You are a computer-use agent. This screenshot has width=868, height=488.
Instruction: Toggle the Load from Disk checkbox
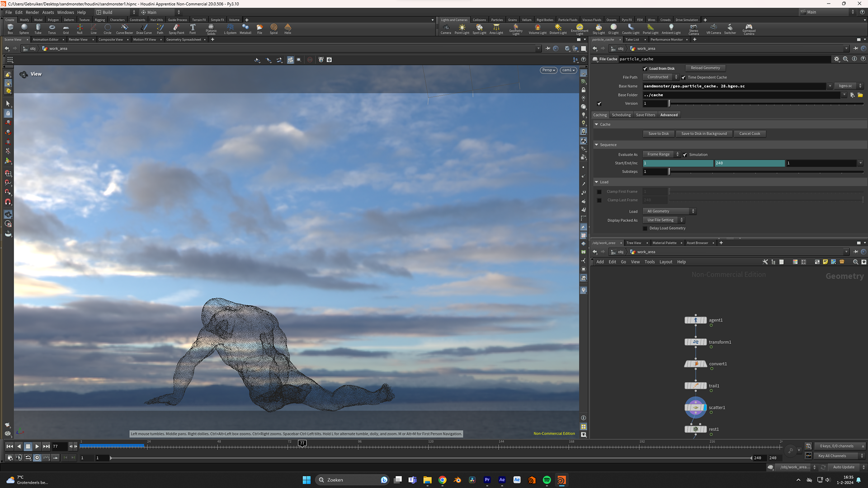point(645,69)
